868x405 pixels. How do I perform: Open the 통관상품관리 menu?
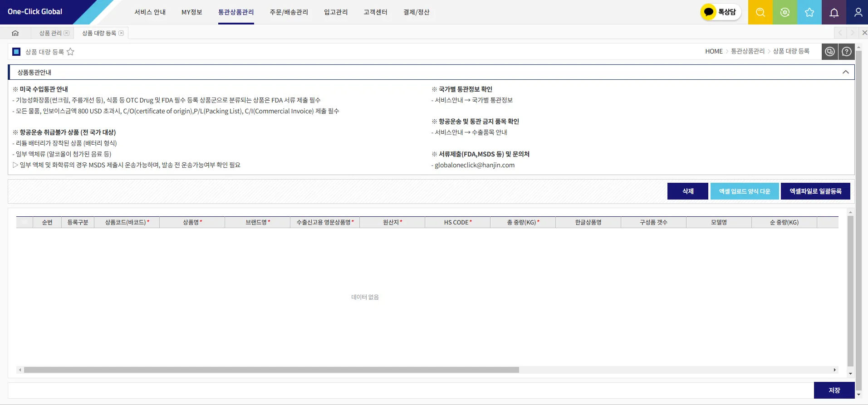click(236, 12)
